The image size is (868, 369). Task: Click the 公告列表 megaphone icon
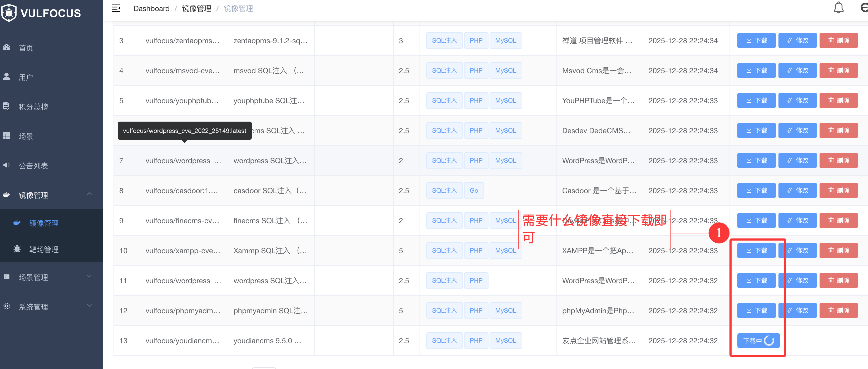pyautogui.click(x=7, y=165)
